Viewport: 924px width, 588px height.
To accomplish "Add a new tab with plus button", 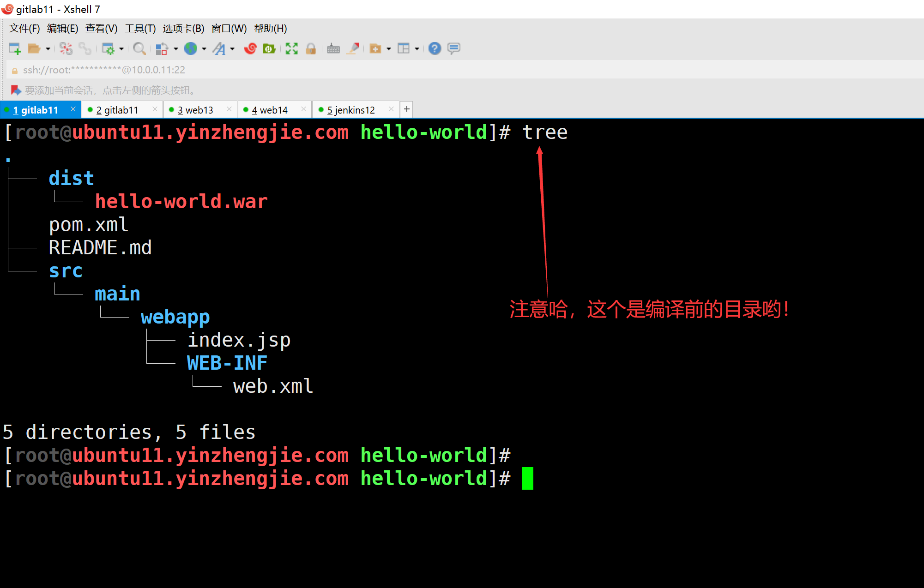I will point(406,109).
